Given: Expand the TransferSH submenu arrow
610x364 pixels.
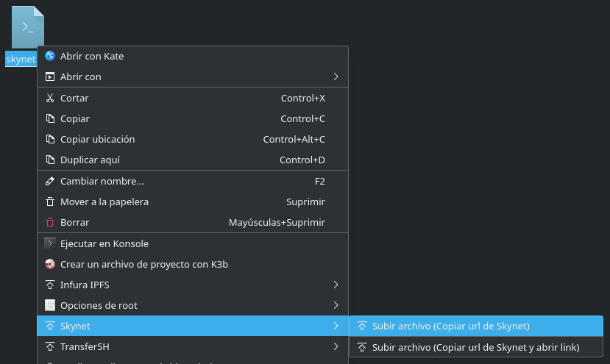Looking at the screenshot, I should pos(336,346).
